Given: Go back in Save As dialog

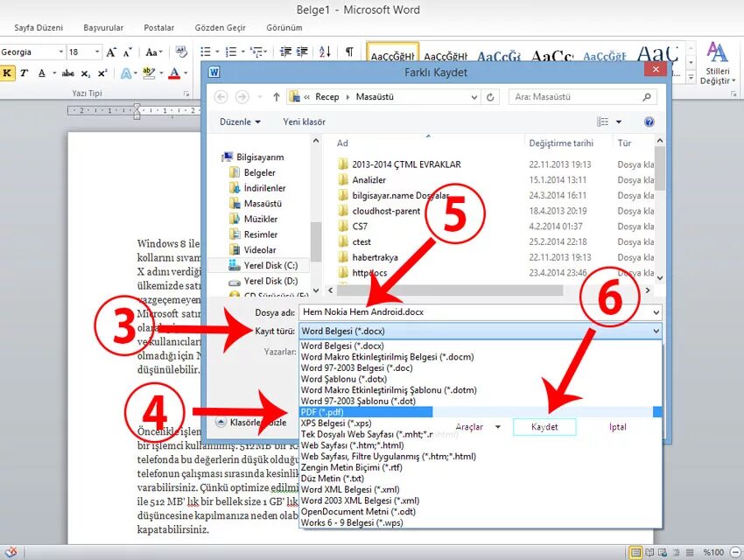Looking at the screenshot, I should pos(221,97).
